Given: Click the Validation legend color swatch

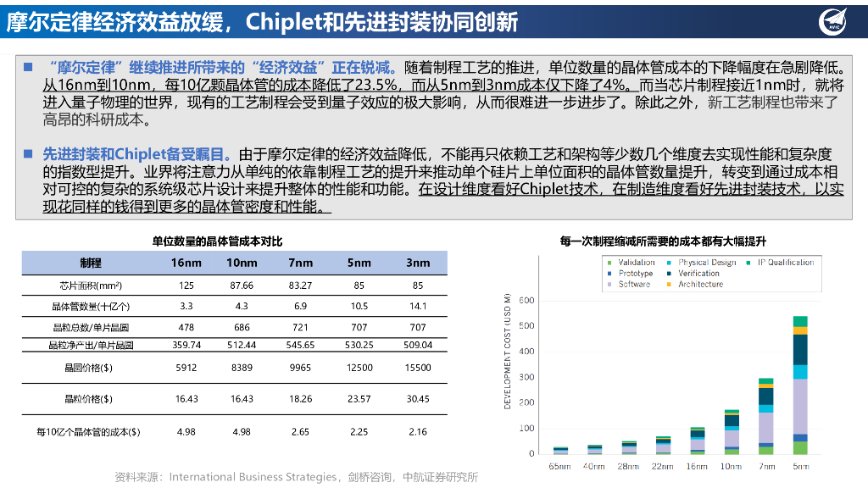Looking at the screenshot, I should (609, 263).
